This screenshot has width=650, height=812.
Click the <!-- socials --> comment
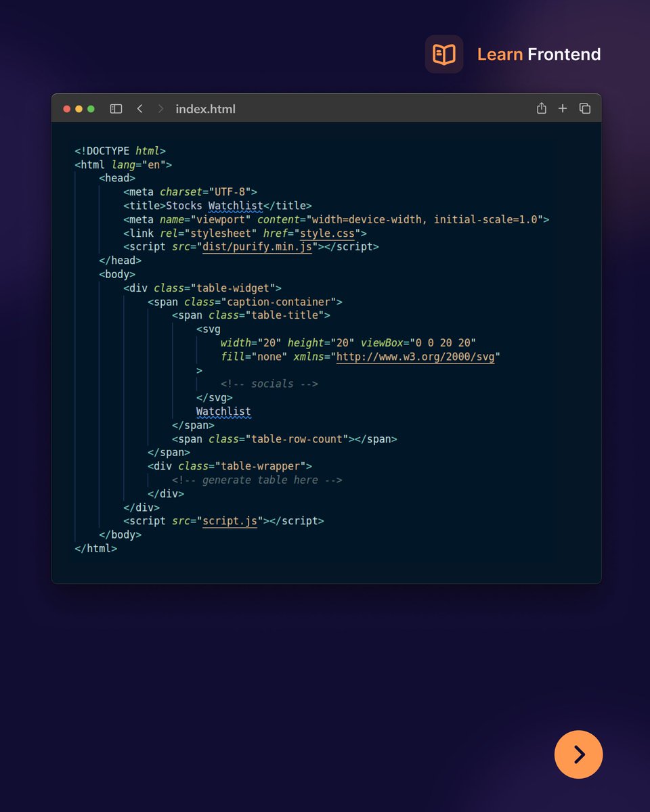[x=269, y=384]
